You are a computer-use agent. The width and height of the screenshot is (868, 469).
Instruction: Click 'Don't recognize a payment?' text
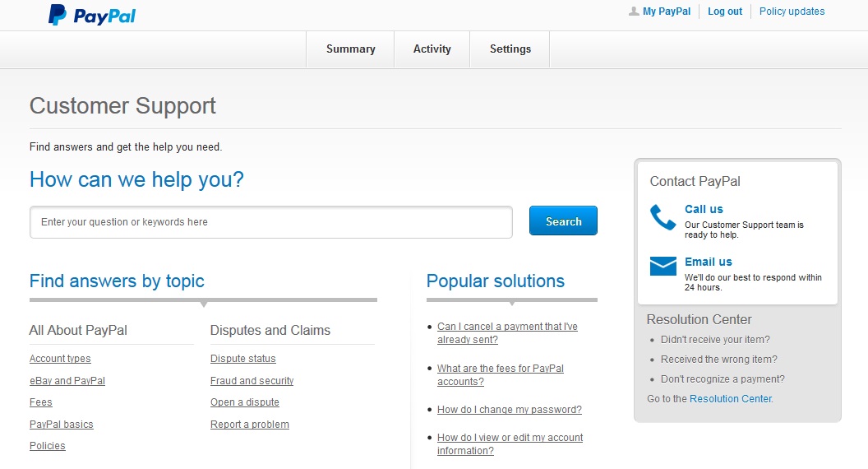pos(723,379)
